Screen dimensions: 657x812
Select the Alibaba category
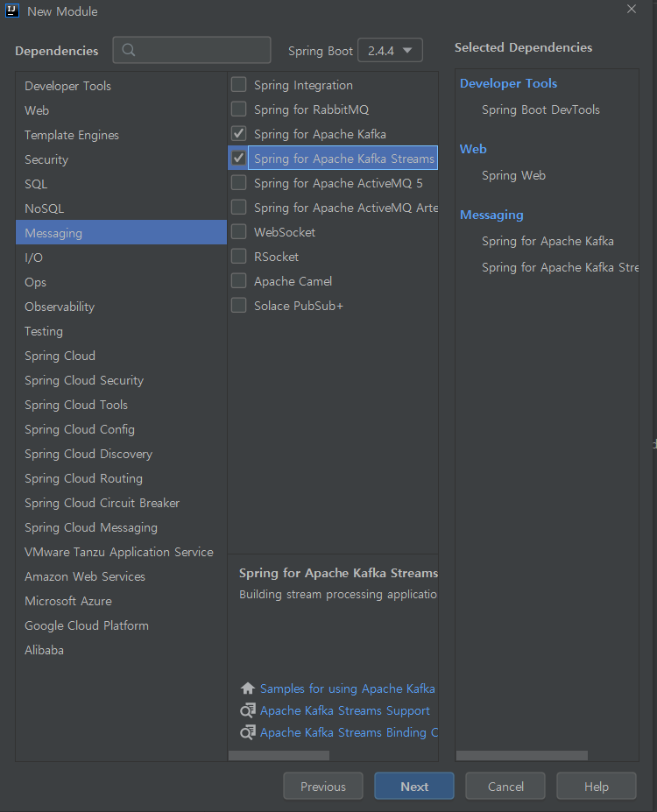[x=121, y=650]
